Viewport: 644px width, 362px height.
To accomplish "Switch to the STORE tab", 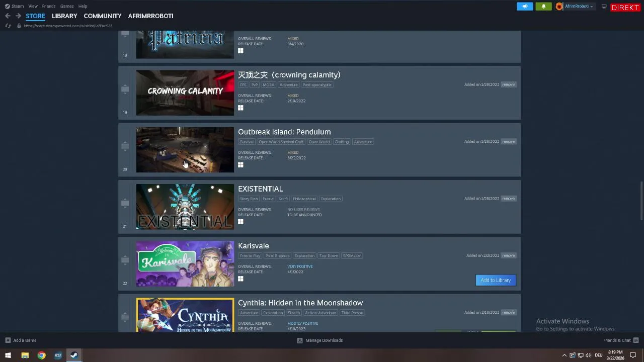I will 35,16.
